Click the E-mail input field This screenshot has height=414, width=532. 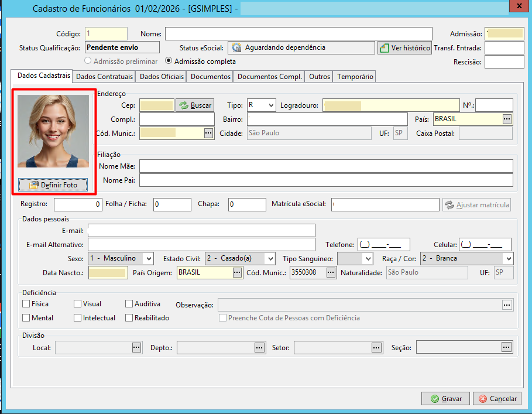(x=201, y=230)
